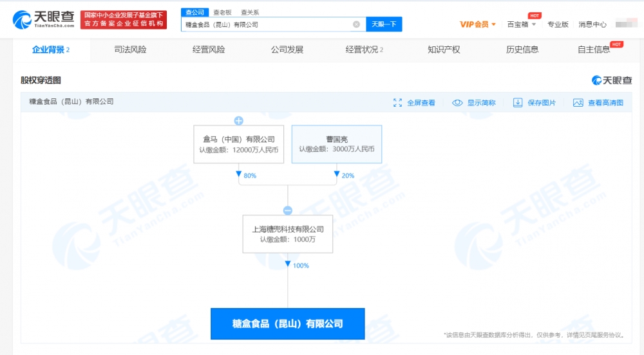Click the 盒马（中国）有限公司 shareholder box
This screenshot has width=644, height=355.
(239, 144)
